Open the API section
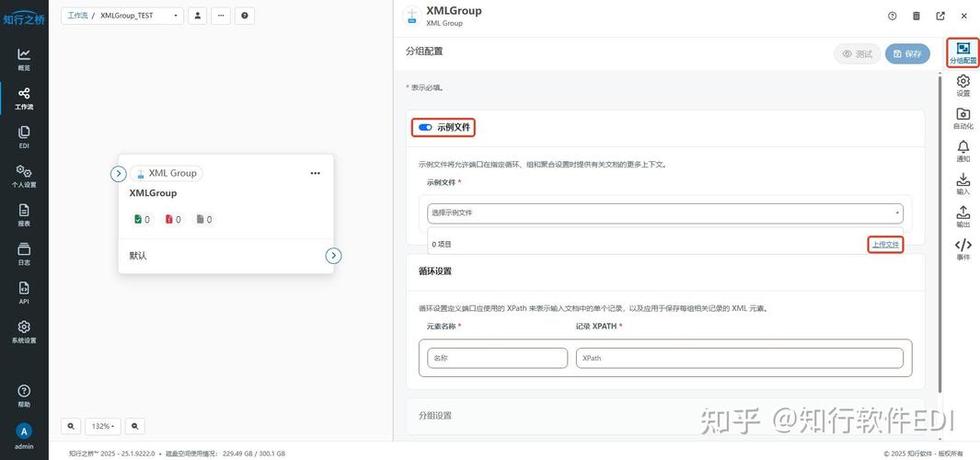The image size is (980, 460). (24, 293)
